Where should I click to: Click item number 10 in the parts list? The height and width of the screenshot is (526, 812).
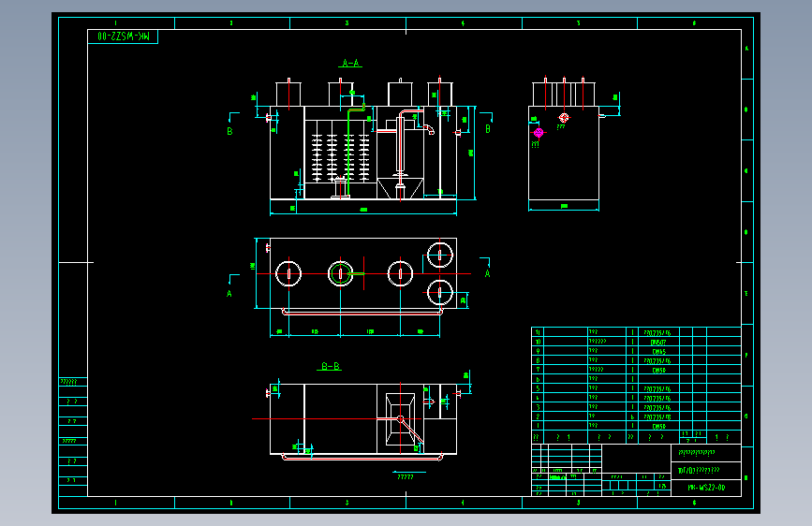[538, 342]
